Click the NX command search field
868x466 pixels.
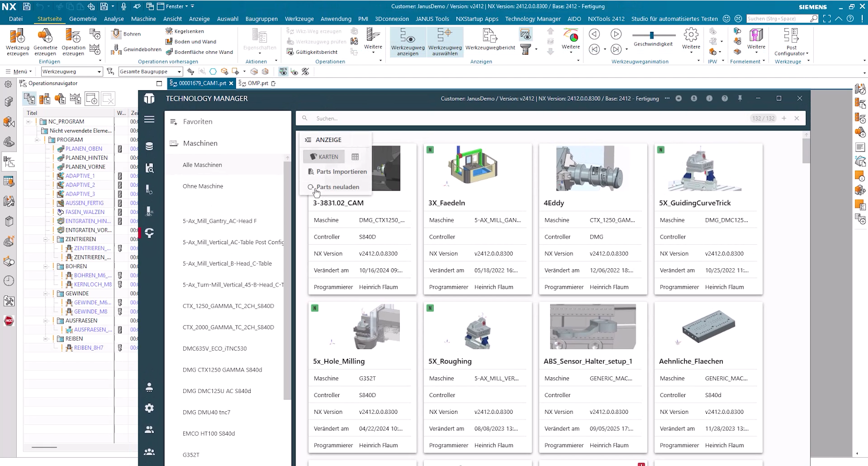(782, 19)
